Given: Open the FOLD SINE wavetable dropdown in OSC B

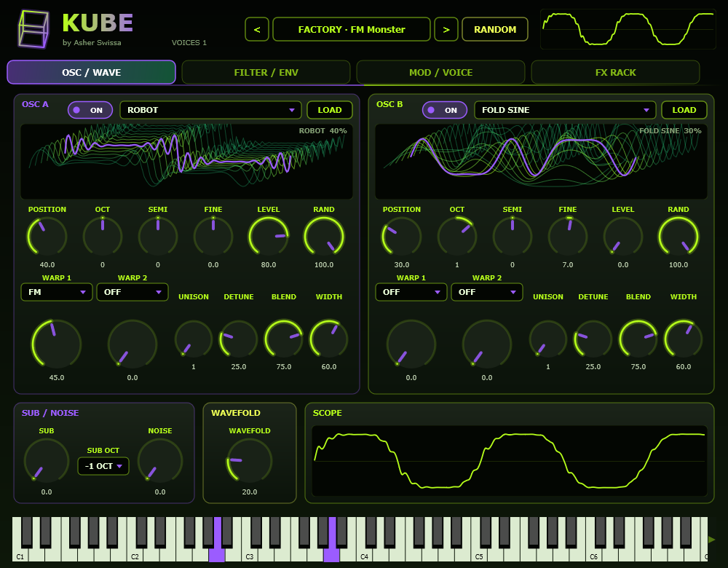Looking at the screenshot, I should 565,110.
